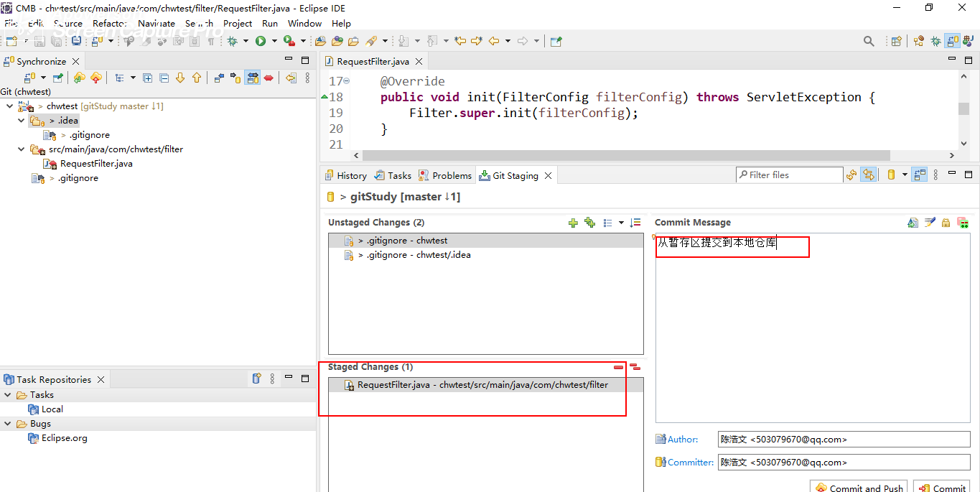The image size is (980, 492).
Task: Select staged RequestFilter.java entry
Action: click(486, 385)
